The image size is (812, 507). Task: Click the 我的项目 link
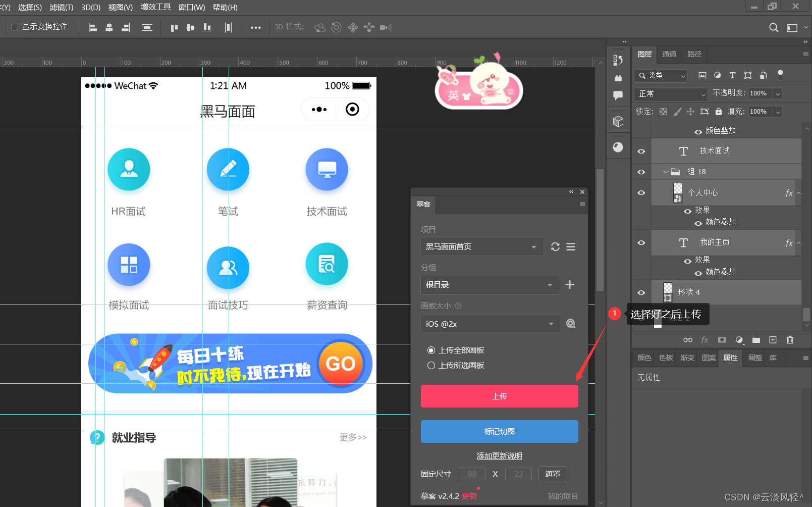563,496
